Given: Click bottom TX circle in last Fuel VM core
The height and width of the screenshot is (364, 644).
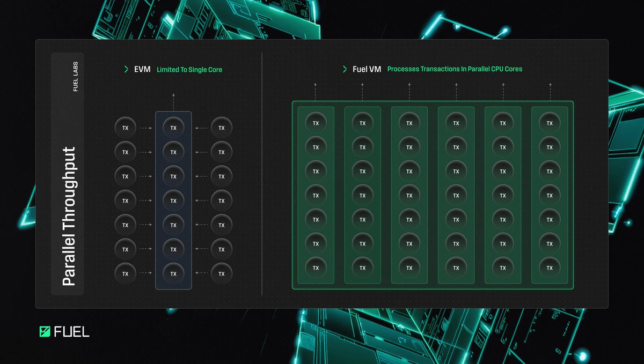Looking at the screenshot, I should point(550,268).
